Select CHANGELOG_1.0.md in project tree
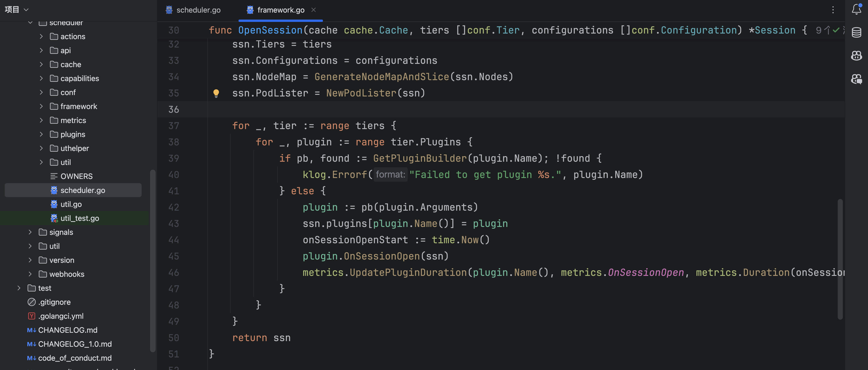The height and width of the screenshot is (370, 868). (x=75, y=344)
